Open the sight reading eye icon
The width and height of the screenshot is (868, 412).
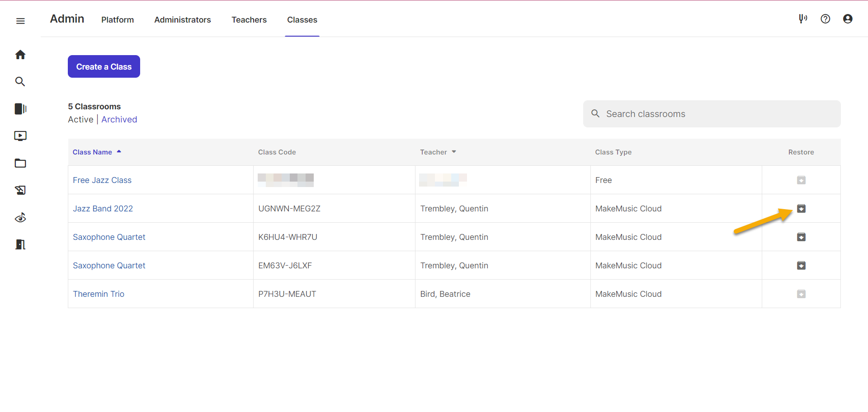tap(20, 218)
